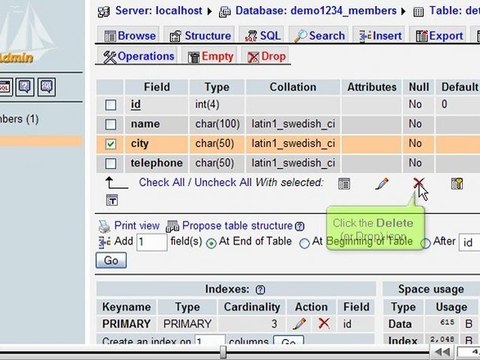480x360 pixels.
Task: Click the table icon in breadcrumb
Action: tap(418, 12)
